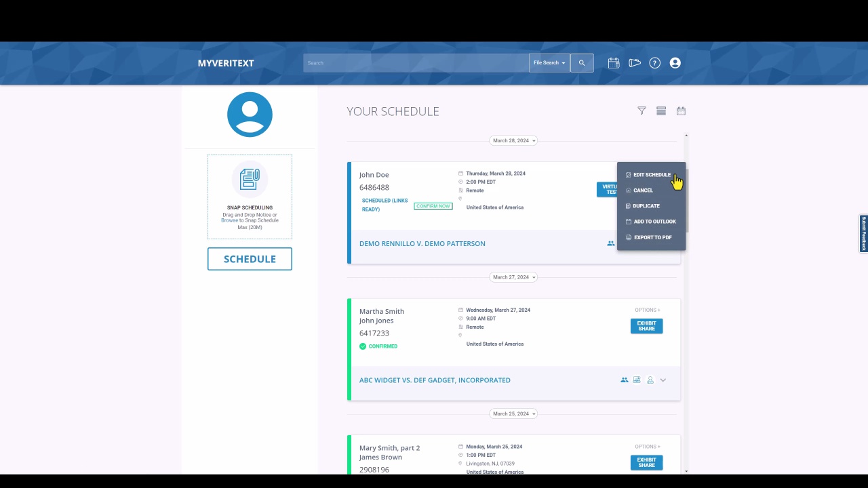Viewport: 868px width, 488px height.
Task: Click witness name James Brown
Action: click(380, 457)
